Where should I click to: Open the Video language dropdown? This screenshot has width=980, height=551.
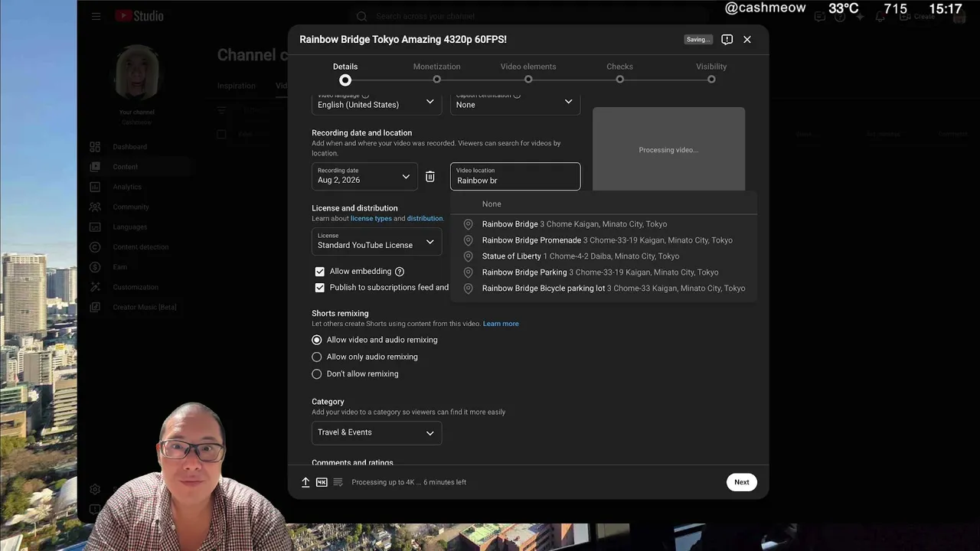point(377,103)
